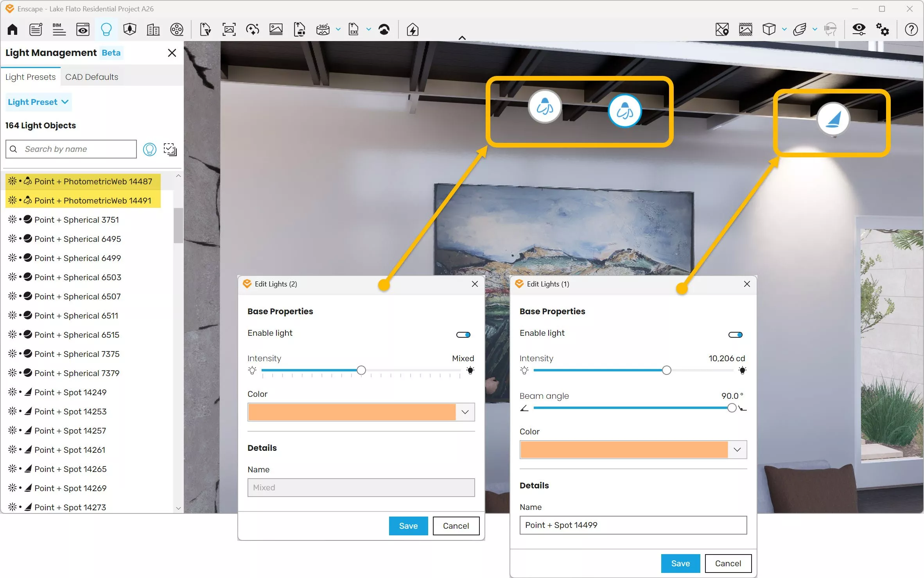The height and width of the screenshot is (578, 924).
Task: Click the cloud upload management icon
Action: pyautogui.click(x=384, y=29)
